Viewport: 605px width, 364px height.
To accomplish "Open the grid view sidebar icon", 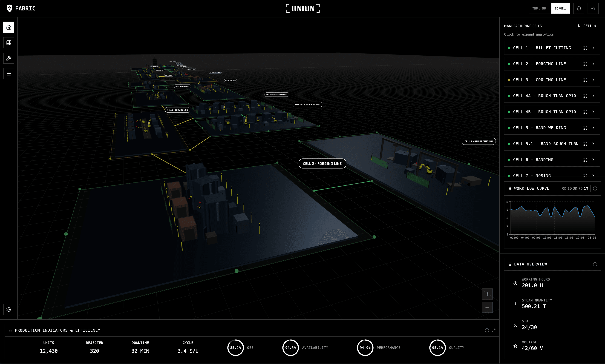I will (x=9, y=43).
